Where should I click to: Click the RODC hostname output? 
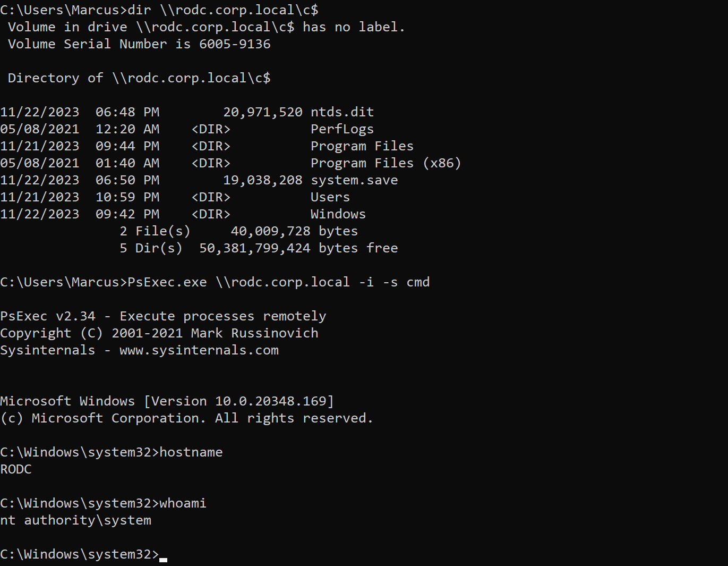[x=16, y=469]
